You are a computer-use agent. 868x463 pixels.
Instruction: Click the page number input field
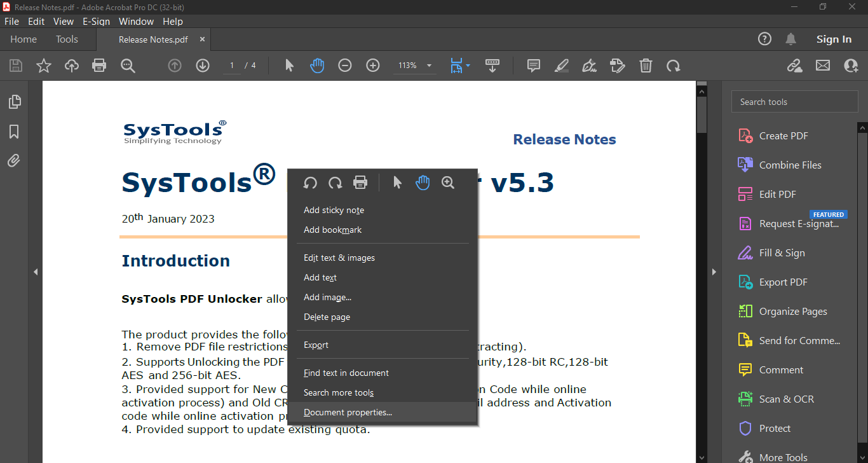[231, 66]
